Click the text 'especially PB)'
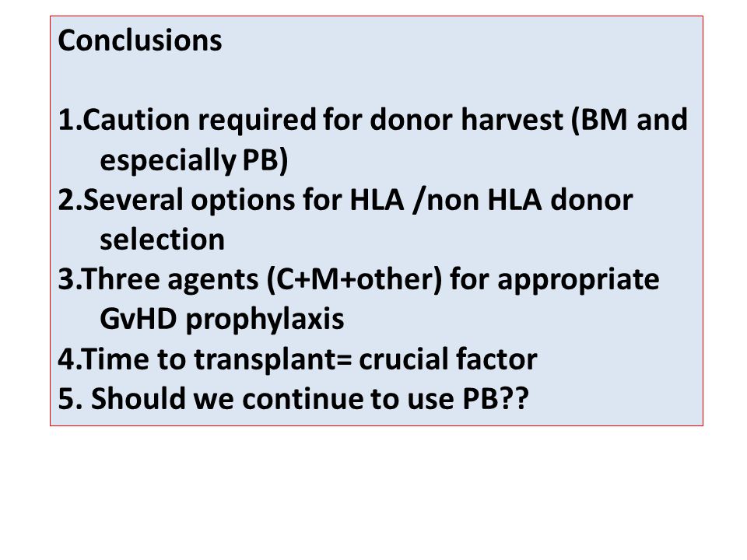The height and width of the screenshot is (560, 747). pyautogui.click(x=194, y=160)
